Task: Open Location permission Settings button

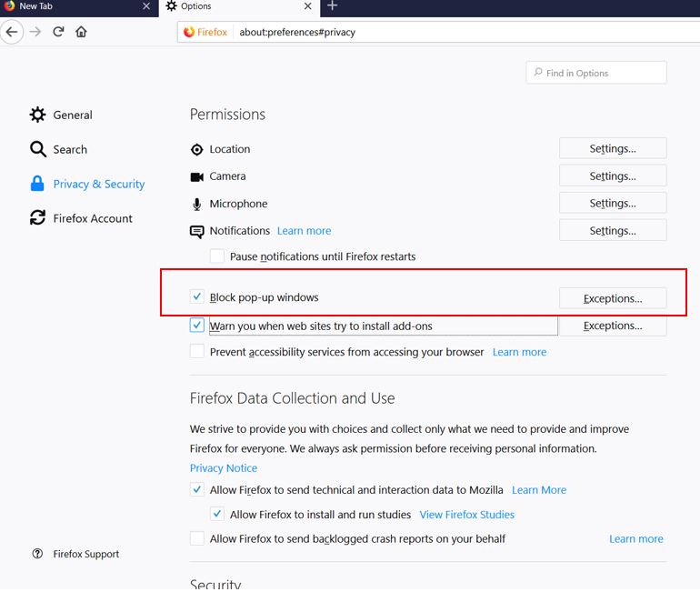Action: pos(612,148)
